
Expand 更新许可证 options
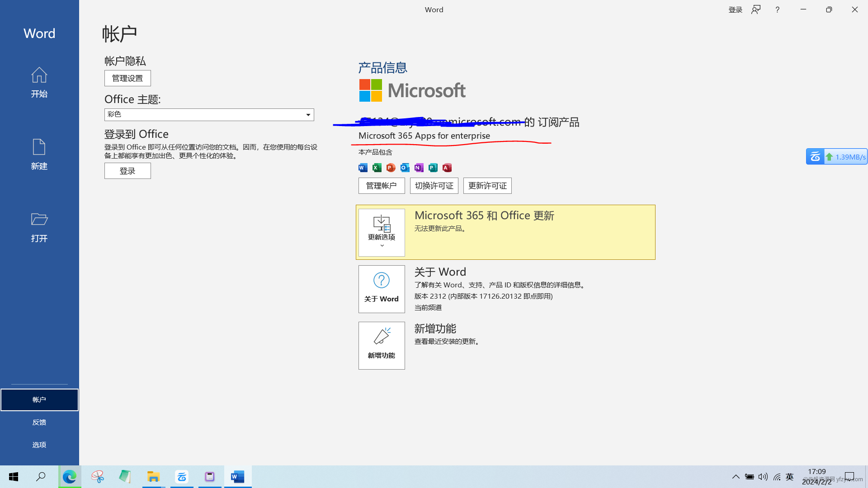[488, 185]
